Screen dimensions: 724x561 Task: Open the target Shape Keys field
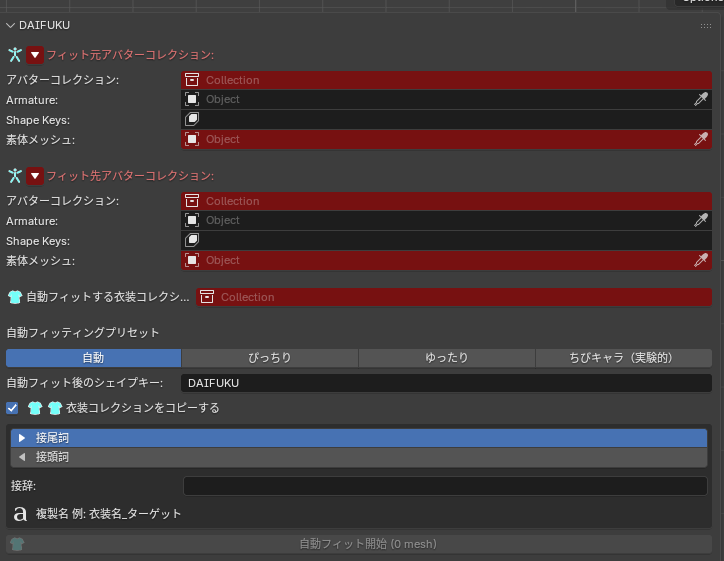pyautogui.click(x=446, y=241)
